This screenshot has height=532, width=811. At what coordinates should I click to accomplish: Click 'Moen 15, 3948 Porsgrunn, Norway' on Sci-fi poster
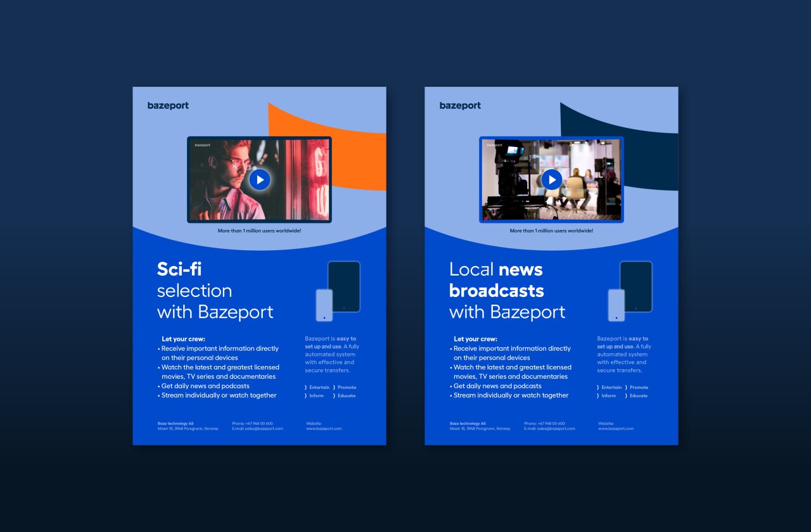tap(188, 429)
